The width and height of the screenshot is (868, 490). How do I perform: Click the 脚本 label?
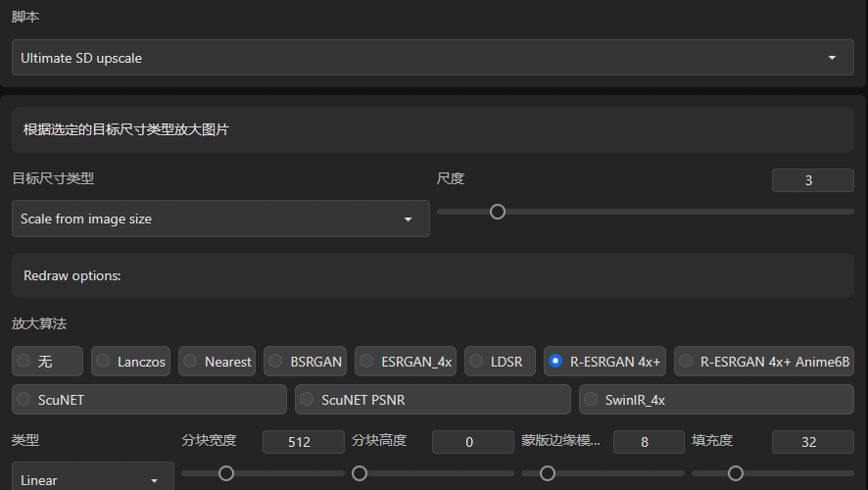coord(25,17)
